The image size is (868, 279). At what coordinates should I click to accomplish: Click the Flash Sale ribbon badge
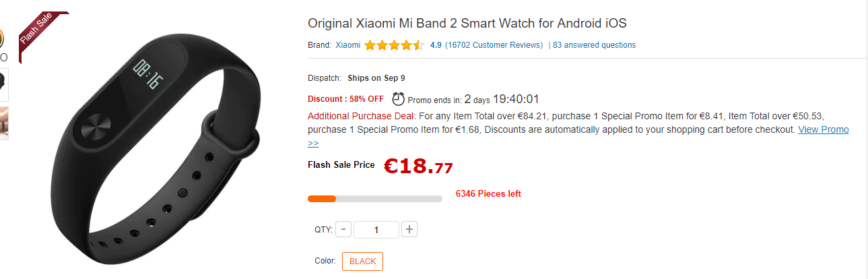click(39, 33)
